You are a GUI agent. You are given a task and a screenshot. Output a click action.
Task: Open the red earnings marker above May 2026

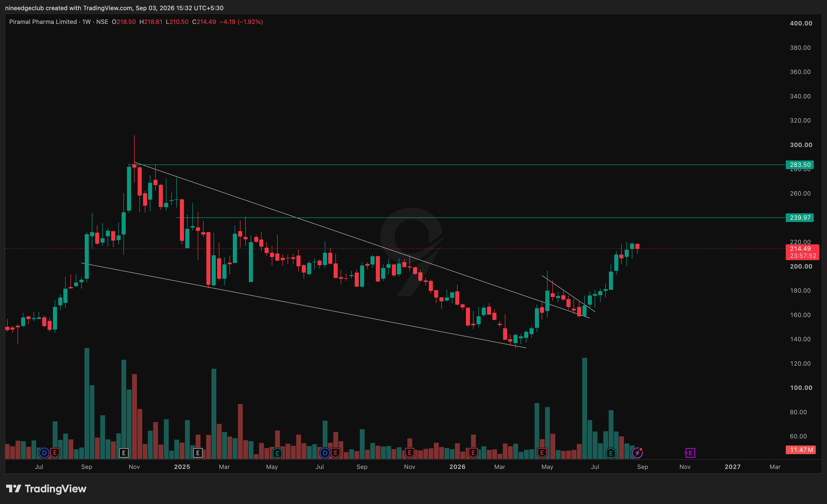coord(542,453)
